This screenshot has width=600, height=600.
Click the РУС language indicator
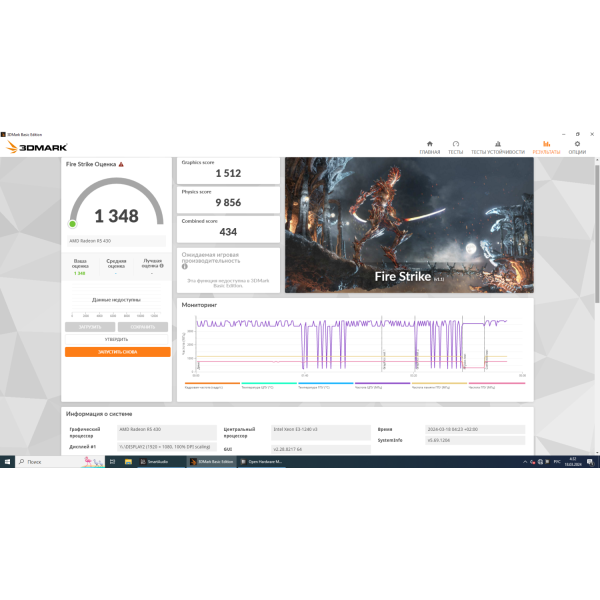(x=557, y=462)
